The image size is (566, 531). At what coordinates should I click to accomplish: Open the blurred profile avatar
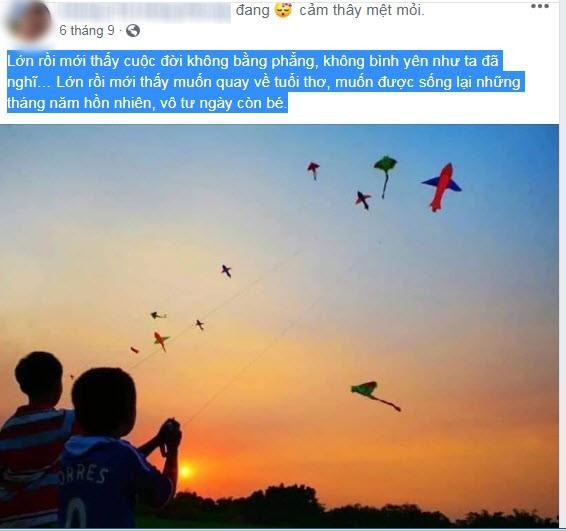tap(28, 21)
